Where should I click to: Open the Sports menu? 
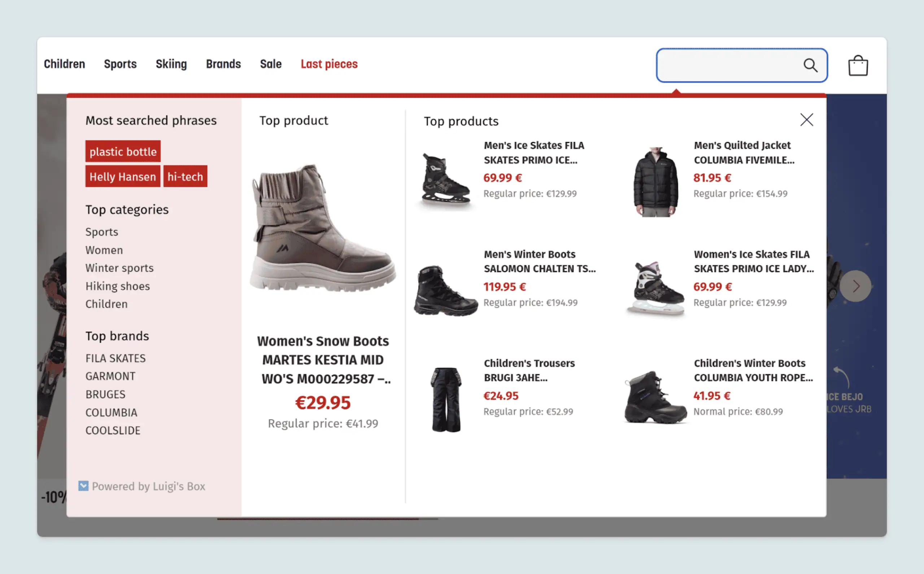coord(120,64)
